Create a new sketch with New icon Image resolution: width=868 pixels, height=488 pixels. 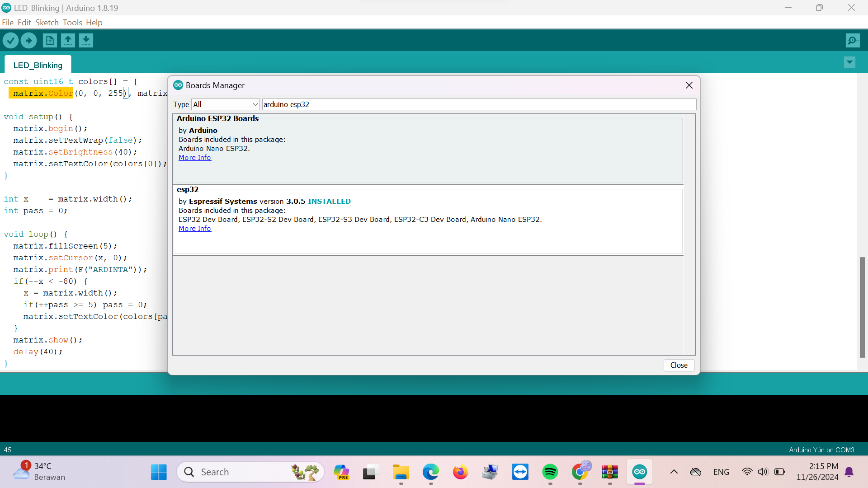50,41
